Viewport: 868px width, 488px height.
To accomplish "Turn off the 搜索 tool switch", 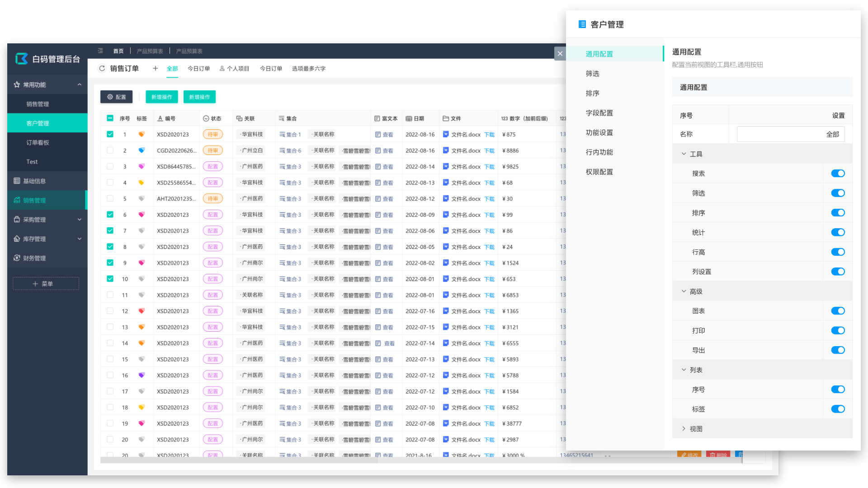I will (x=838, y=174).
